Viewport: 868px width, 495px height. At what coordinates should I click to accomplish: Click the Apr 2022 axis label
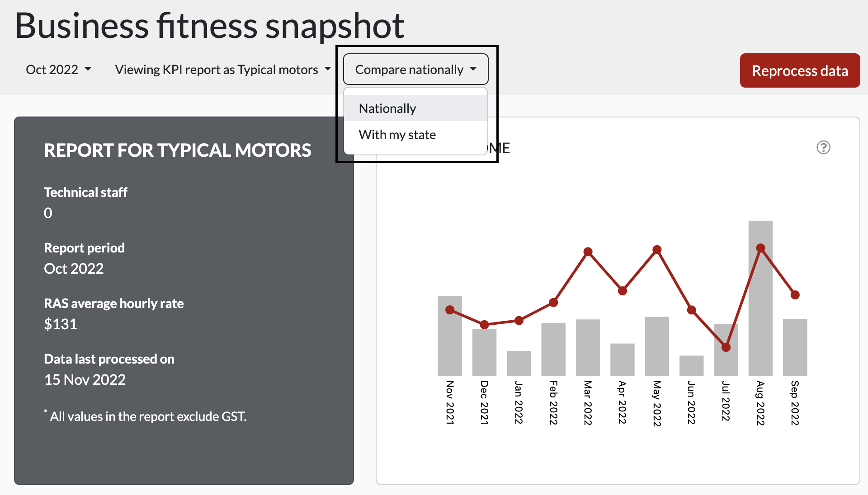click(622, 402)
